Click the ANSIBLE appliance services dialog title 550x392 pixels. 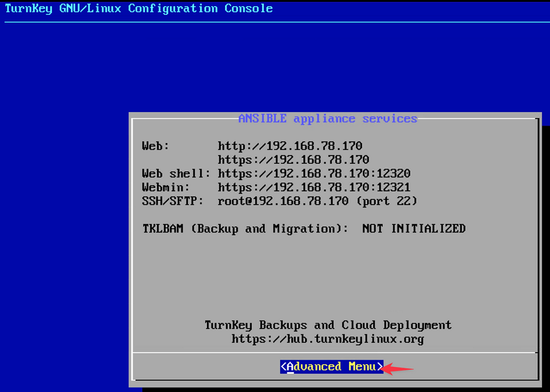pos(328,118)
